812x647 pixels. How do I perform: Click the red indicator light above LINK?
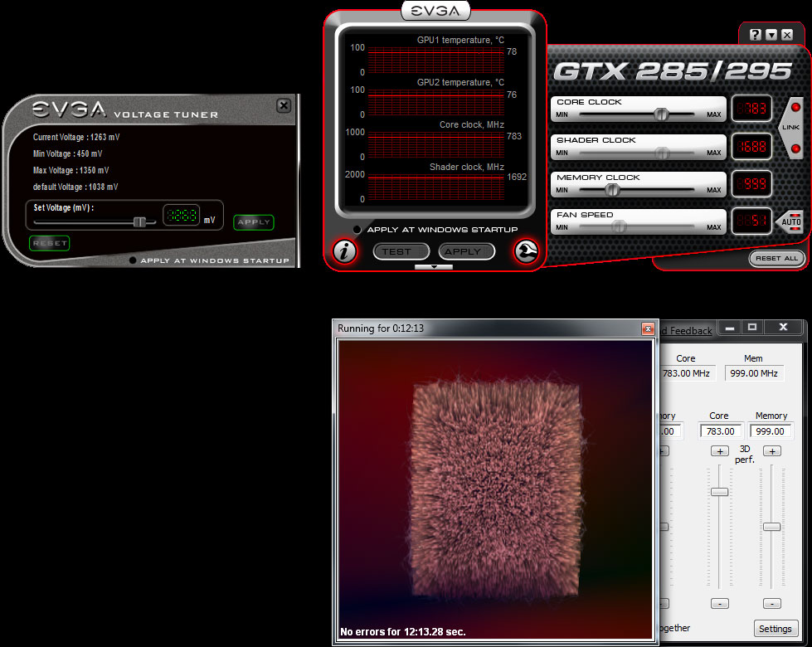(x=795, y=107)
